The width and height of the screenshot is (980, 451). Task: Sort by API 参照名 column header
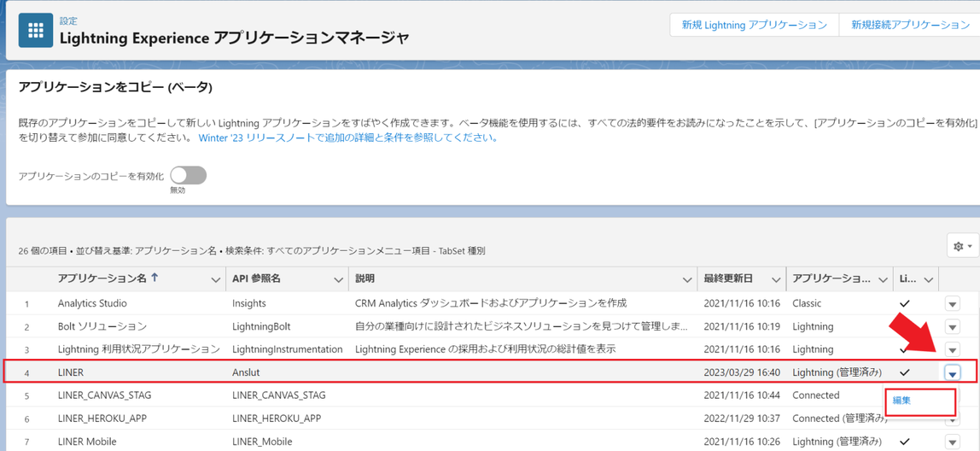point(255,278)
